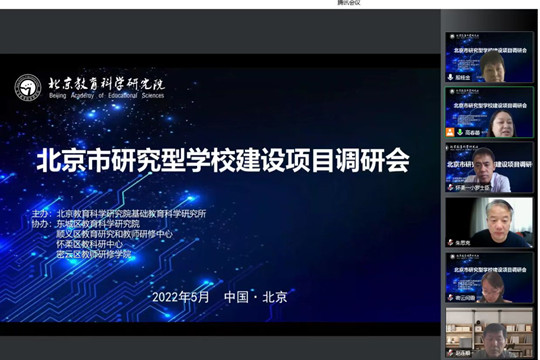The height and width of the screenshot is (360, 540).
Task: Click the muted mic icon in the glasses-wearing woman's tile
Action: click(450, 297)
